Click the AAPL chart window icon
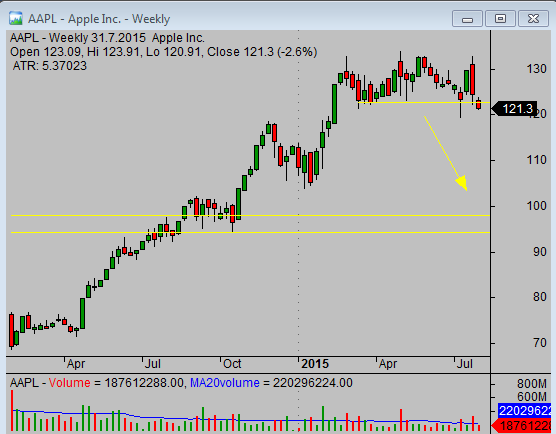Viewport: 556px width, 434px height. [15, 18]
